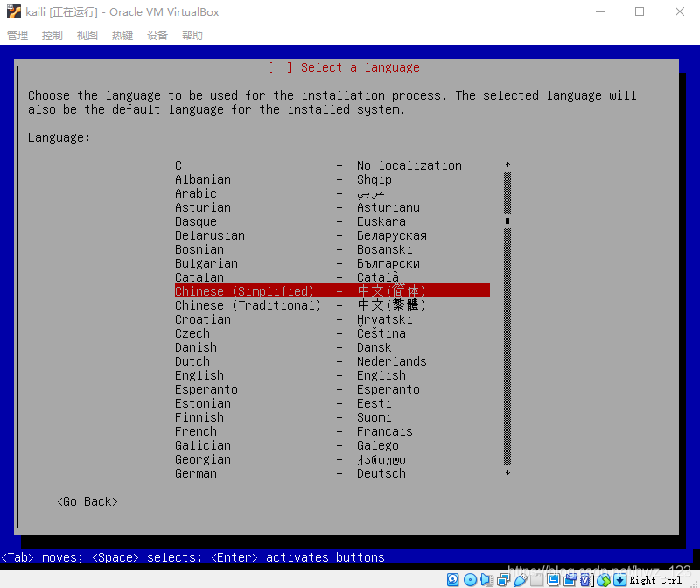Select the Georgian language row
Image resolution: width=700 pixels, height=588 pixels.
(x=332, y=459)
